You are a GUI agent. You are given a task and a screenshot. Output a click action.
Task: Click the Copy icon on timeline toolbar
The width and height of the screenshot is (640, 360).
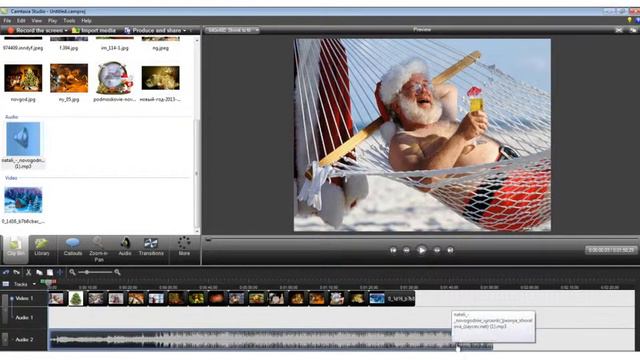39,272
